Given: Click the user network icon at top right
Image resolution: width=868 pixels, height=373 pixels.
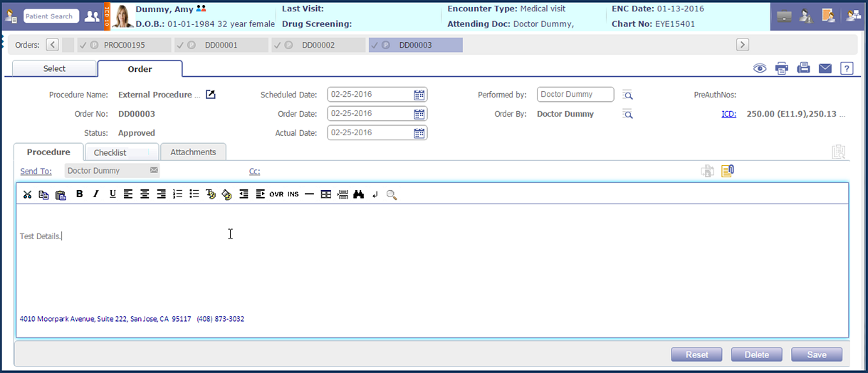Looking at the screenshot, I should click(852, 16).
